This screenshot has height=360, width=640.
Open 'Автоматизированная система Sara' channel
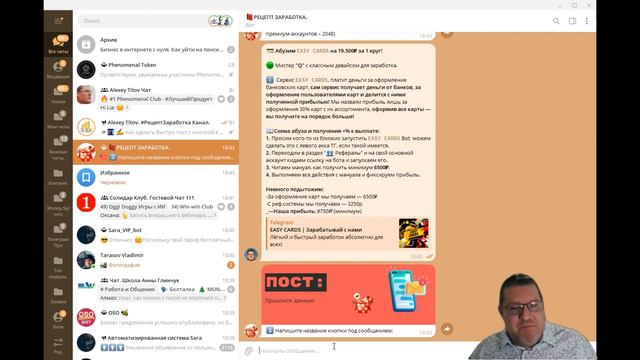point(156,342)
